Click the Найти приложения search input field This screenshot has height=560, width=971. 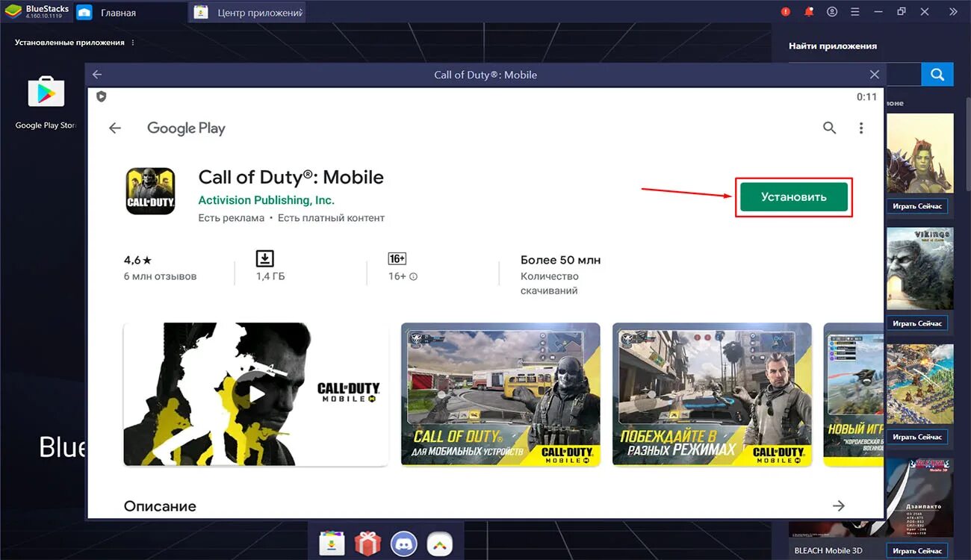[903, 75]
